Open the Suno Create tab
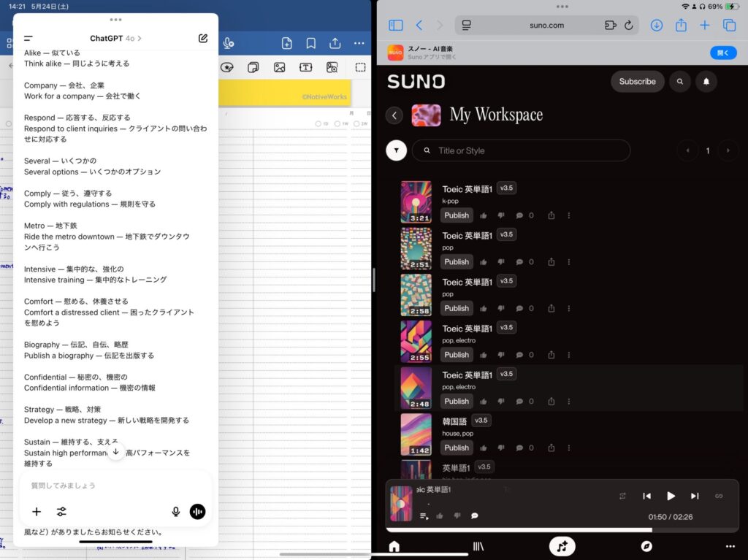Screen dimensions: 748x560 click(562, 546)
